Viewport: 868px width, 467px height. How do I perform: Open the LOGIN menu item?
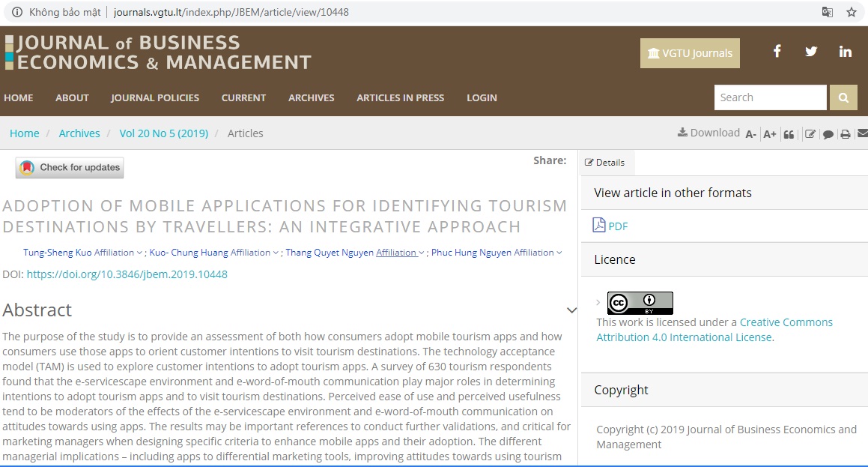482,97
